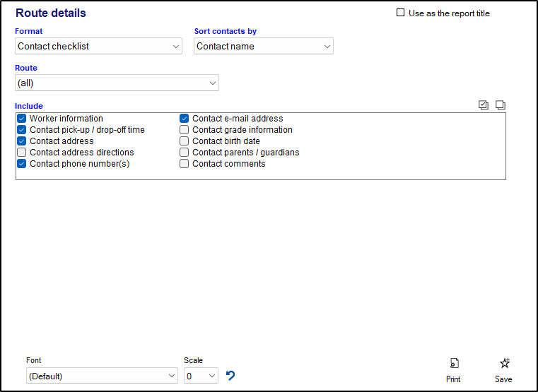This screenshot has height=392, width=538.
Task: Disable Contact pick-up / drop-off time
Action: pyautogui.click(x=22, y=130)
